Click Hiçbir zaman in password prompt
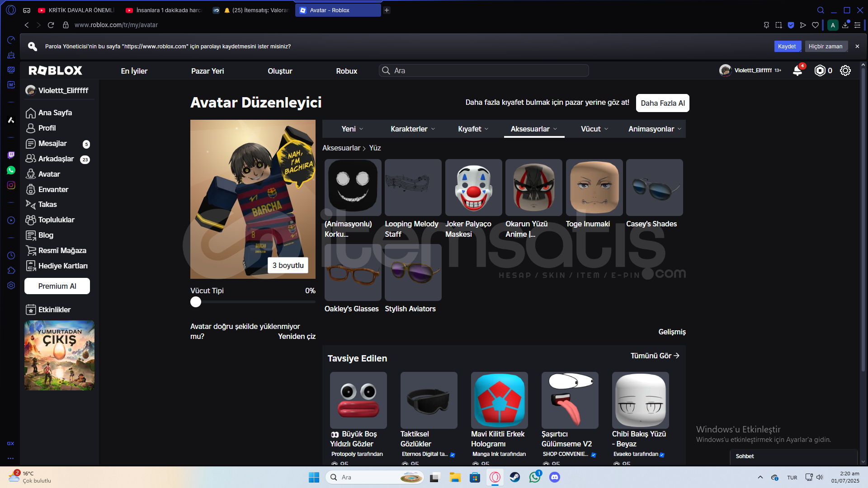The height and width of the screenshot is (488, 868). tap(826, 46)
